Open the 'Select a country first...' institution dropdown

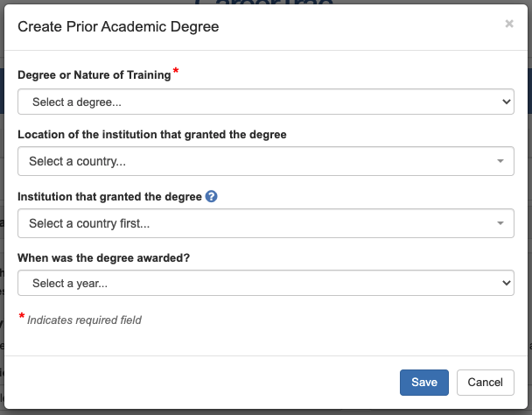click(265, 223)
